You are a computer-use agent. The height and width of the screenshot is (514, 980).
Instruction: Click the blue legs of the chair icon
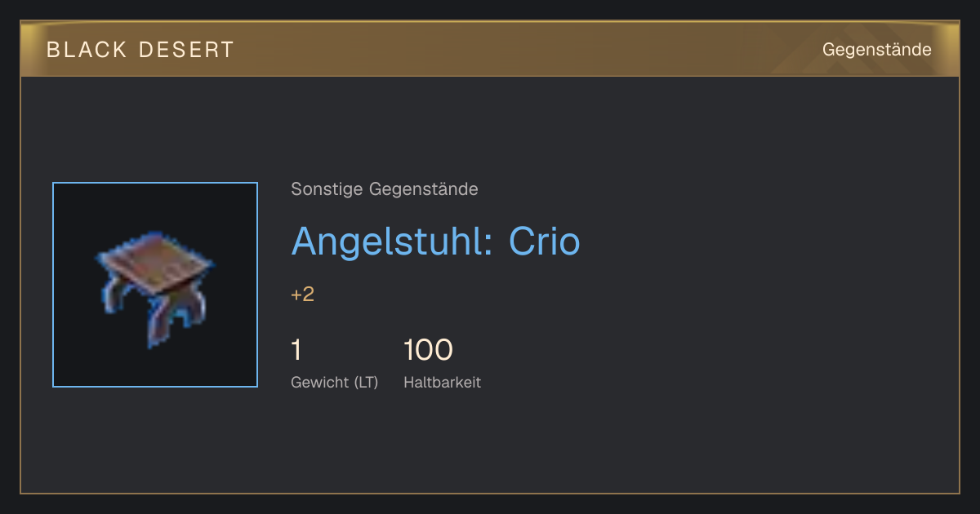(155, 314)
